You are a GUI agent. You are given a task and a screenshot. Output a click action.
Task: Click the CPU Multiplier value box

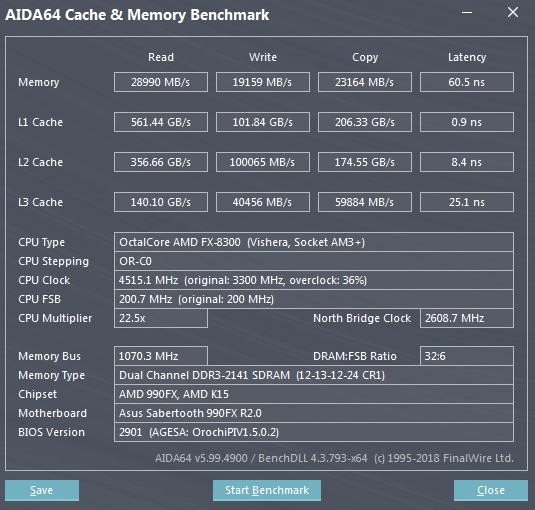tap(161, 318)
